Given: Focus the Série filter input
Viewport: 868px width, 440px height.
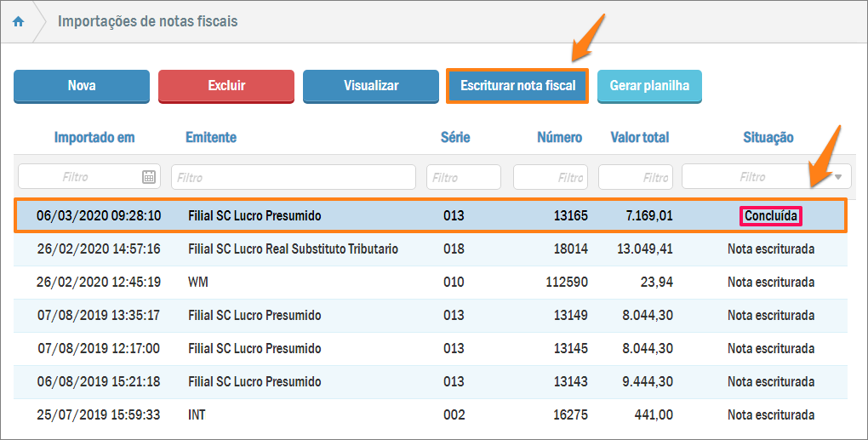Looking at the screenshot, I should [463, 177].
